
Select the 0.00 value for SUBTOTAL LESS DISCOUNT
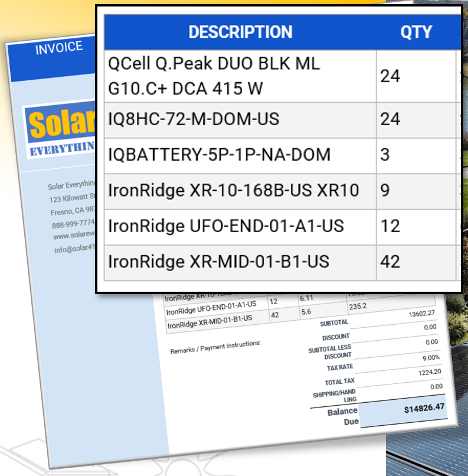[431, 342]
